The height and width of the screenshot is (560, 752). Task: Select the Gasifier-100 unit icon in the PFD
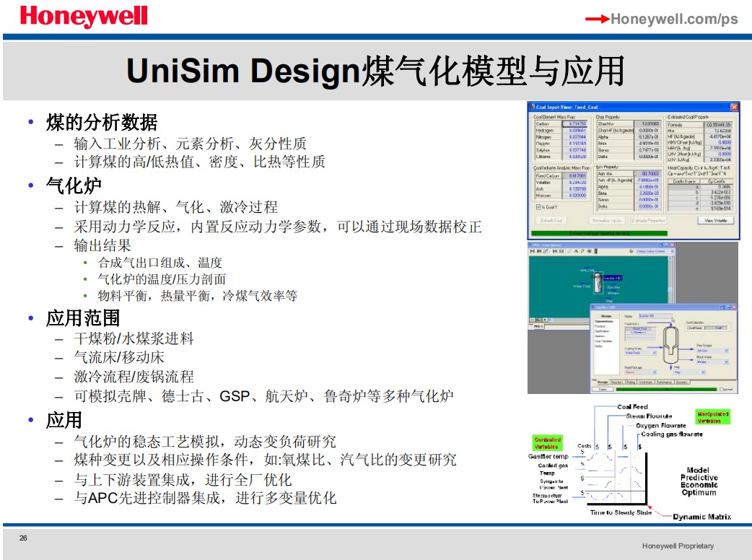598,282
